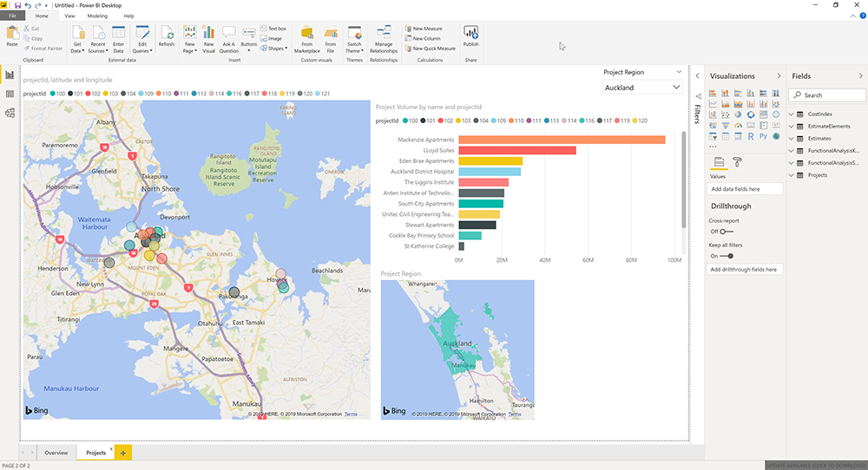Image resolution: width=868 pixels, height=470 pixels.
Task: Click Update Available notice in status bar
Action: point(816,466)
